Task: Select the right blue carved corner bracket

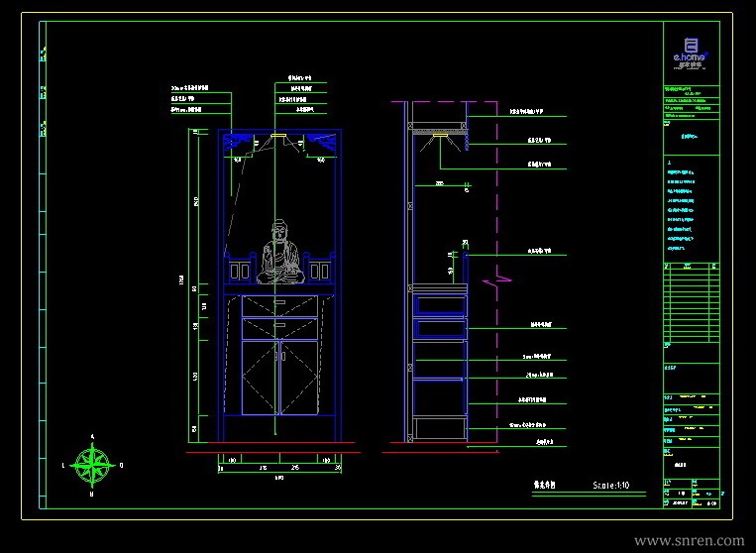Action: click(x=321, y=144)
